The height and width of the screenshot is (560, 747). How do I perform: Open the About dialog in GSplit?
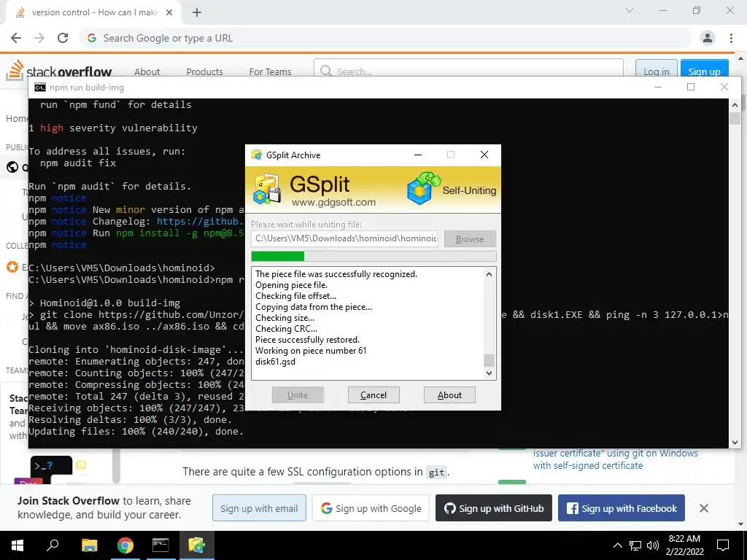(x=449, y=394)
